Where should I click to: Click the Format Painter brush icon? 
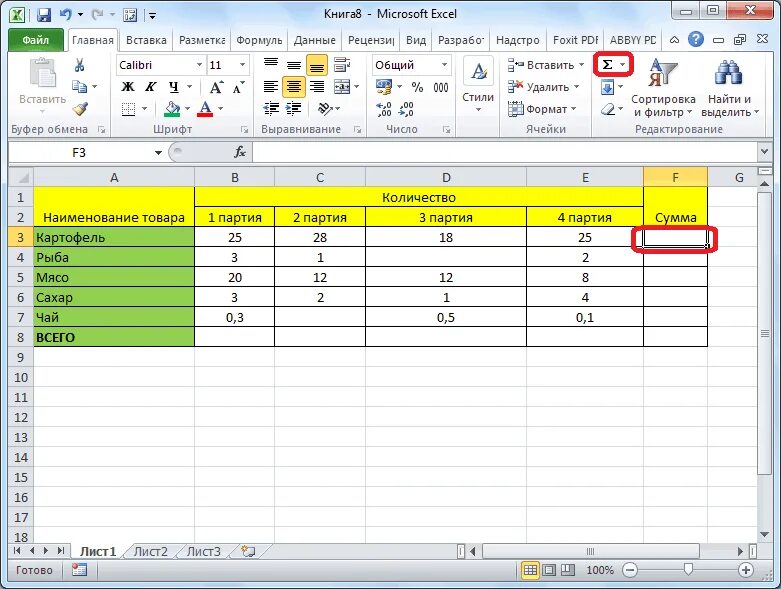[80, 109]
